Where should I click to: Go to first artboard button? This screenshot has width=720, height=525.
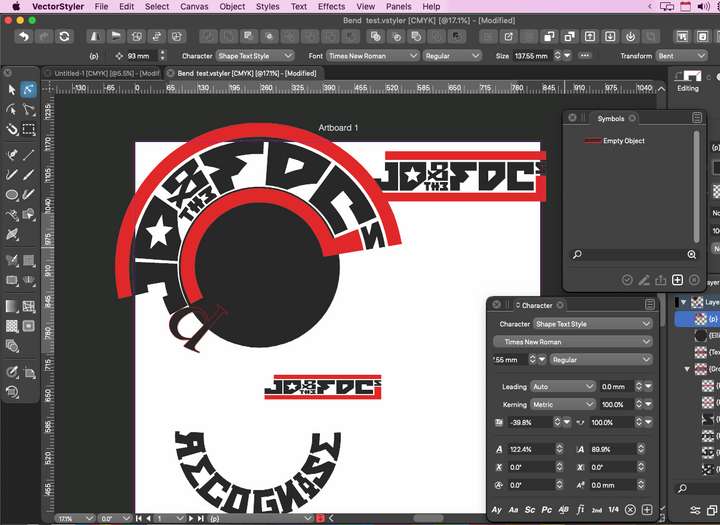(139, 519)
